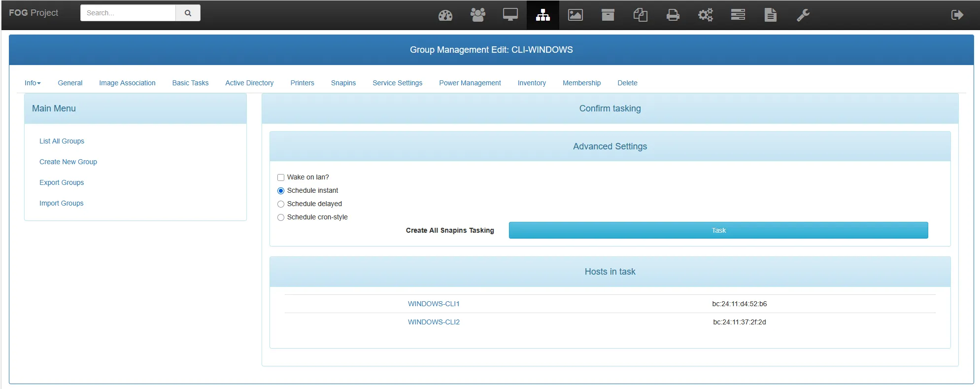Open the Dashboard gauge icon
This screenshot has height=389, width=980.
point(445,15)
